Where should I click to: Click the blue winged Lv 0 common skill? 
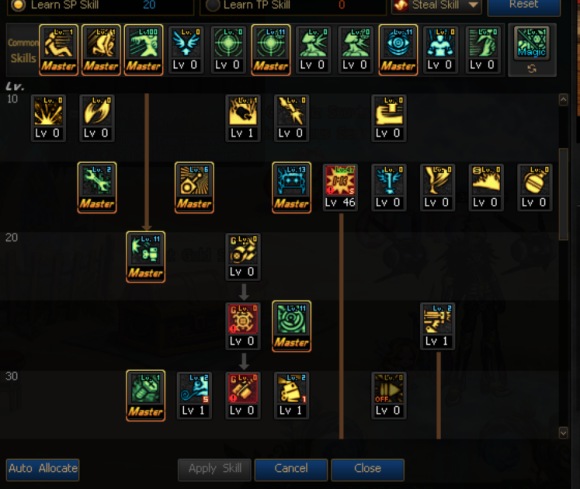[x=186, y=50]
